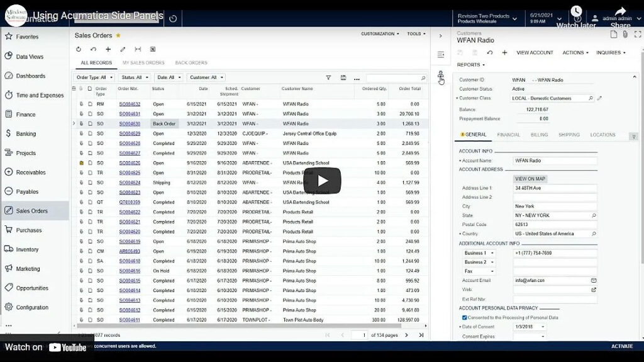This screenshot has width=644, height=362.
Task: Open the filter settings funnel icon
Action: 328,77
